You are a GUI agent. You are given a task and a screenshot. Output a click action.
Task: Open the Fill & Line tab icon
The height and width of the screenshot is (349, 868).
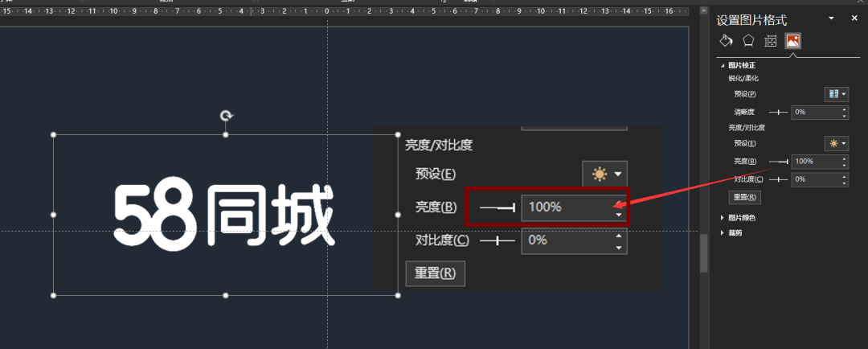pyautogui.click(x=726, y=40)
